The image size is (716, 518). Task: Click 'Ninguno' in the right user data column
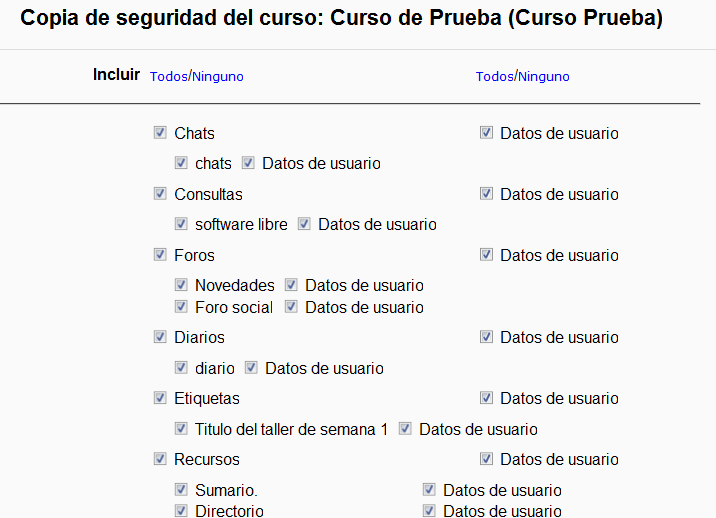tap(543, 77)
